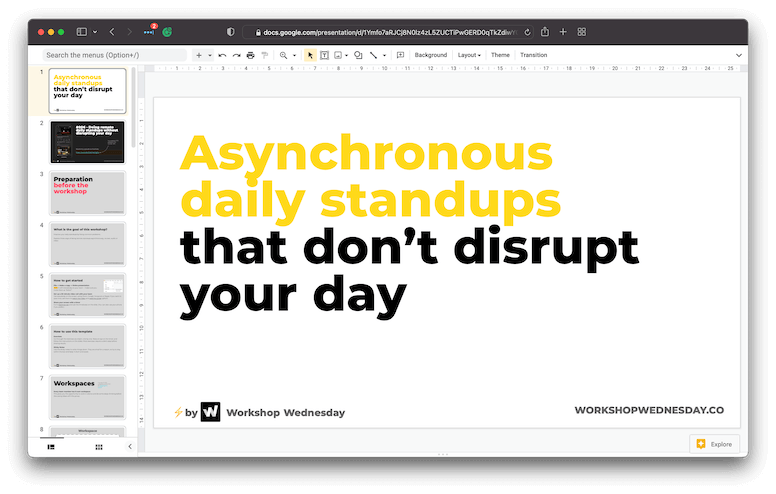The height and width of the screenshot is (494, 776).
Task: Switch to grid view of slides
Action: tap(99, 447)
